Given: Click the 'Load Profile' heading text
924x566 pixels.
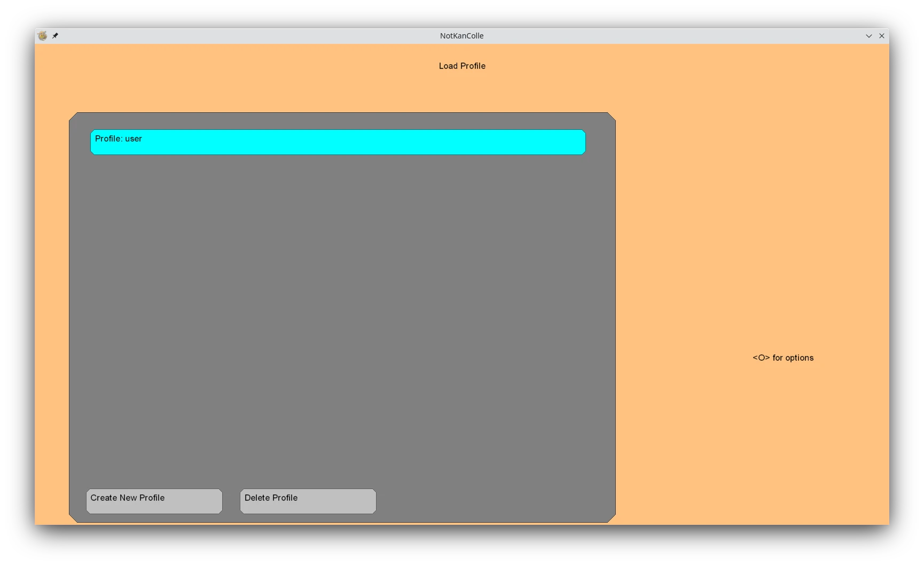Looking at the screenshot, I should click(462, 66).
